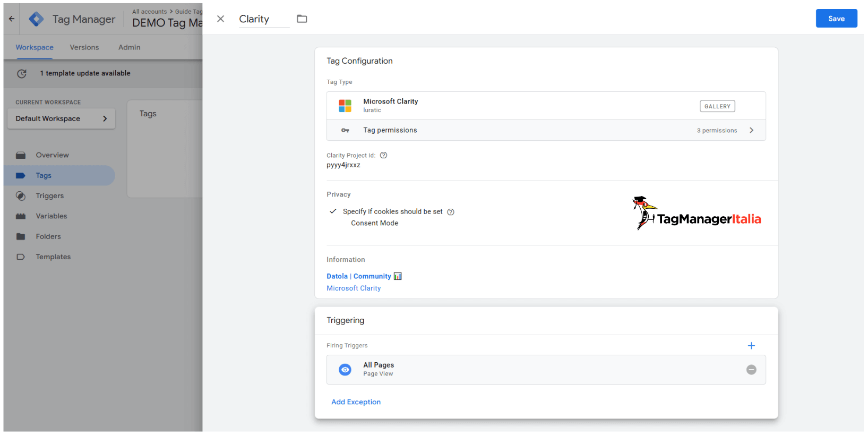Open the Default Workspace selector
This screenshot has height=435, width=868.
[x=61, y=119]
